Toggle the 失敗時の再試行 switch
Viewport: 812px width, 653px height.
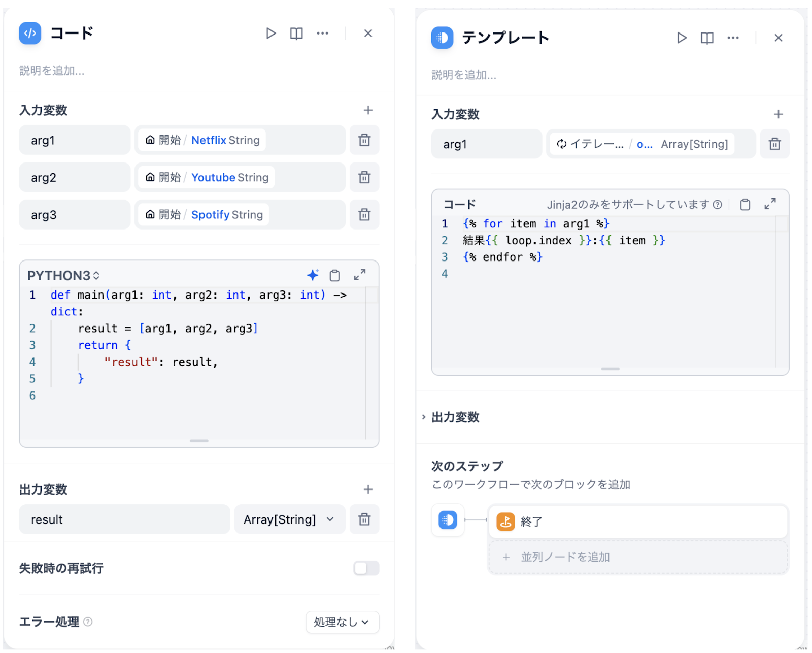(x=366, y=568)
